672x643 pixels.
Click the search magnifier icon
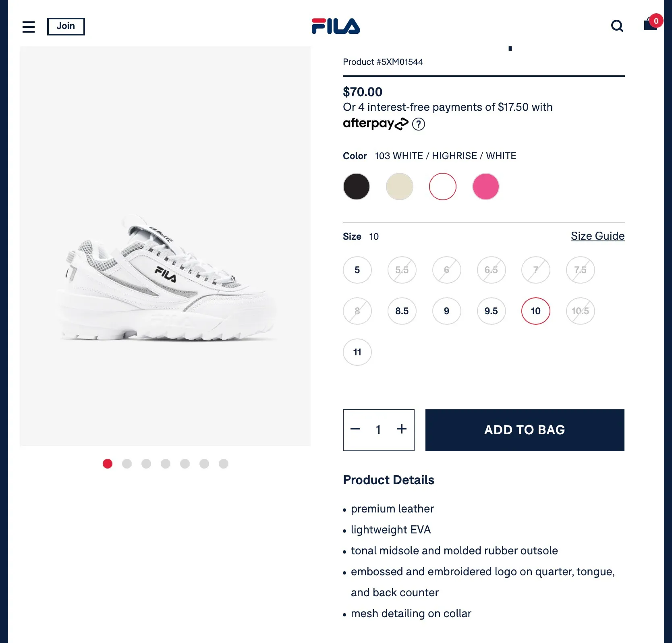click(x=617, y=26)
